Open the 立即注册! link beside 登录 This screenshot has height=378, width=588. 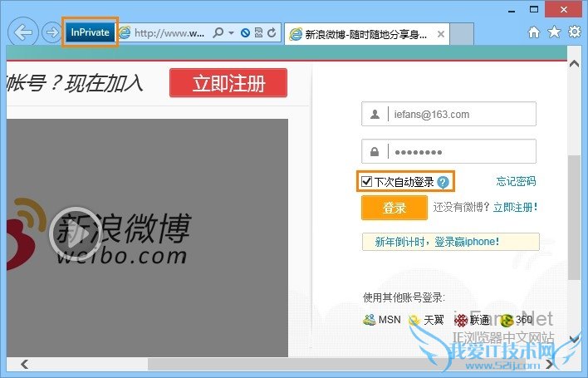coord(515,207)
